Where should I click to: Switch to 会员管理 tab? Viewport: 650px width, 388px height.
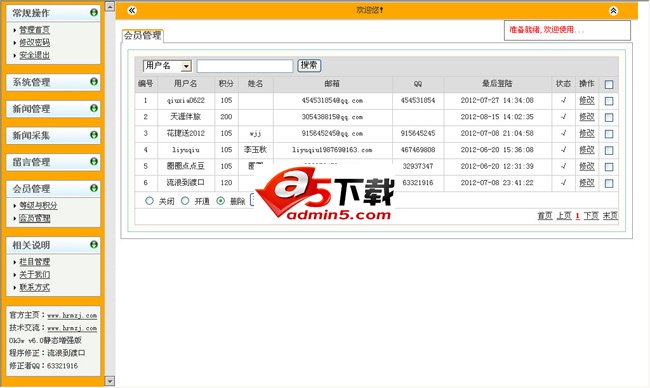pos(143,36)
